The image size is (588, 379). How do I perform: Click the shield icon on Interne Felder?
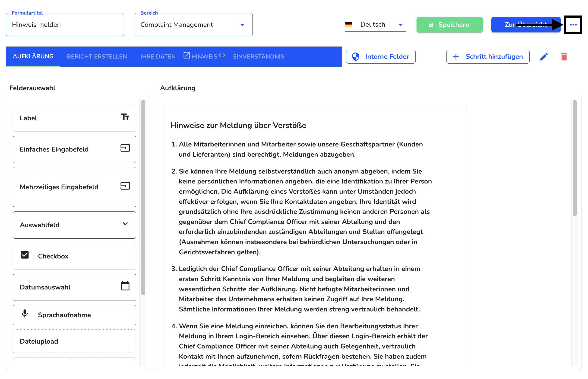[x=355, y=57]
